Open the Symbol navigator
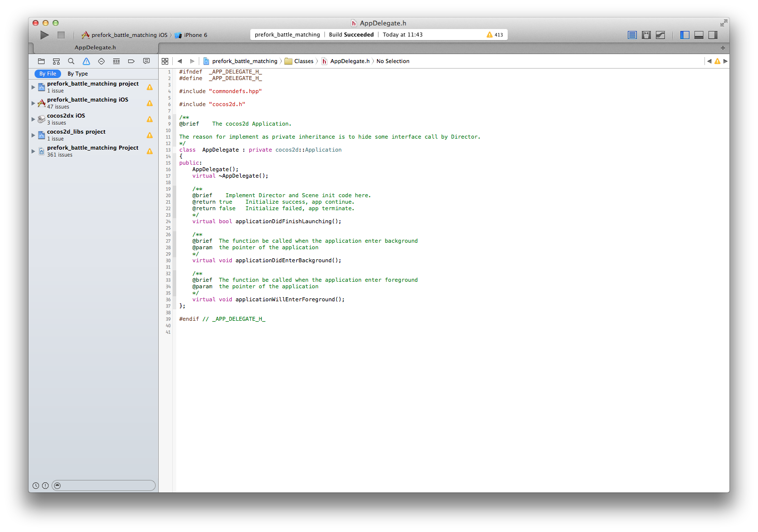The image size is (758, 532). (56, 61)
